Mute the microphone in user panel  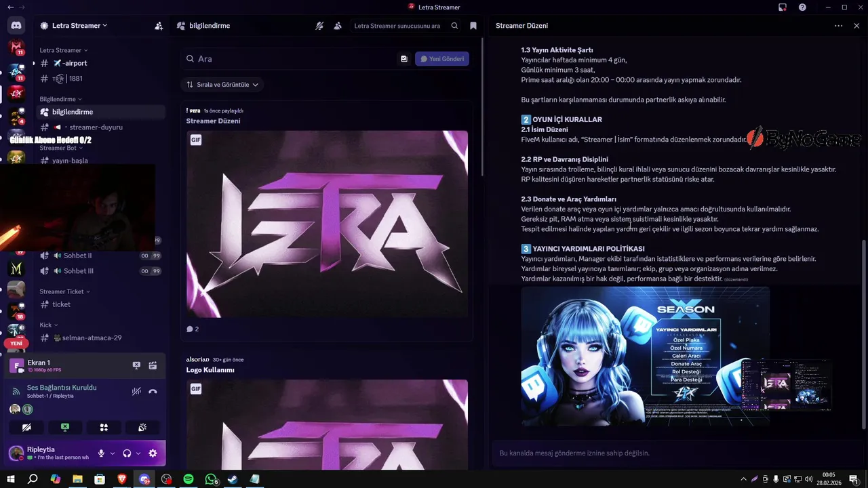coord(101,453)
